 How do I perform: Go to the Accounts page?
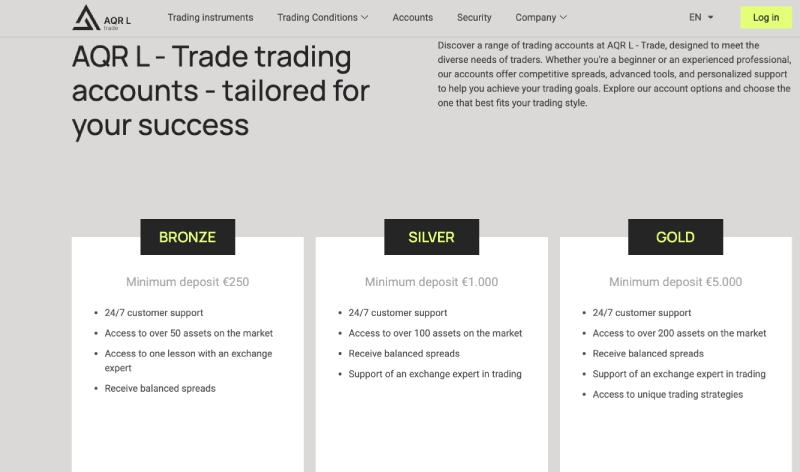413,17
